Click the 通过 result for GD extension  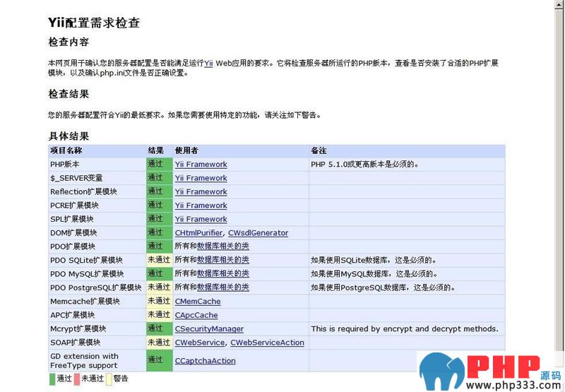click(x=160, y=360)
